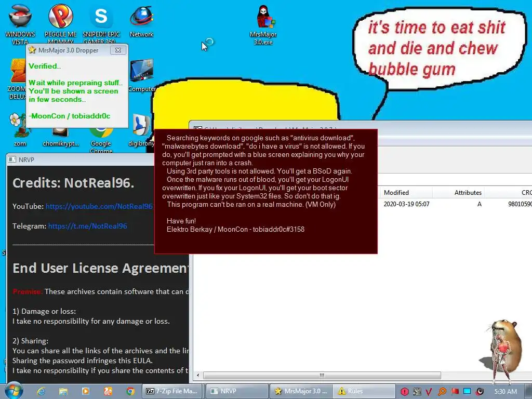Select the MrsMajor 3.0.exe desktop icon

pos(263,24)
